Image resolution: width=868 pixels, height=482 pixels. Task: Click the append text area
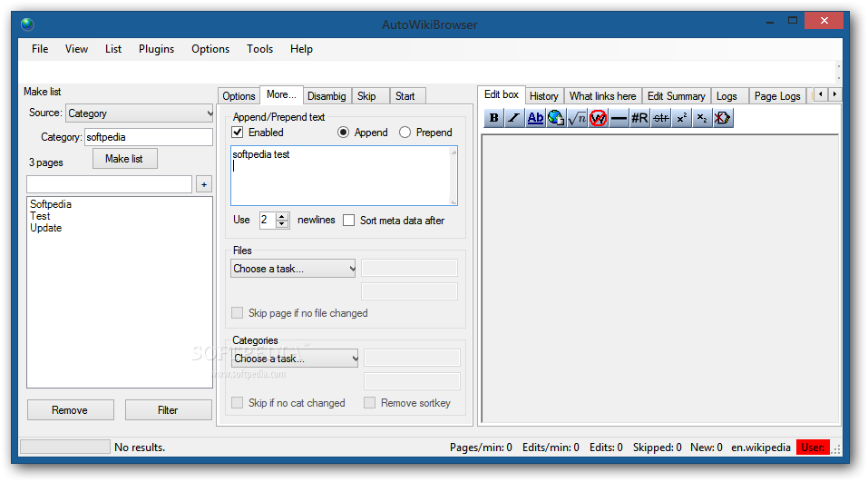coord(344,175)
